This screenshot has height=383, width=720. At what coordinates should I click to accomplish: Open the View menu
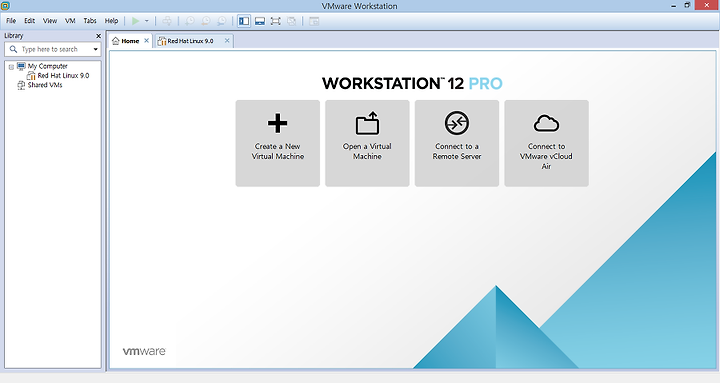[x=50, y=21]
